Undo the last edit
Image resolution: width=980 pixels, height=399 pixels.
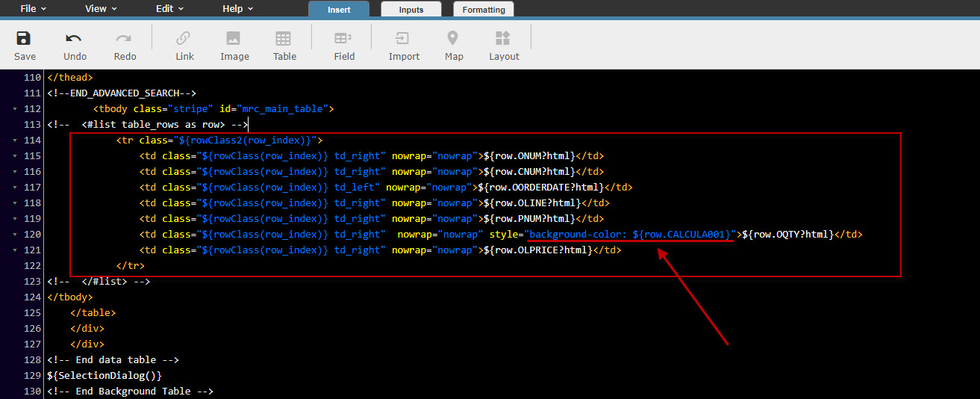[75, 39]
